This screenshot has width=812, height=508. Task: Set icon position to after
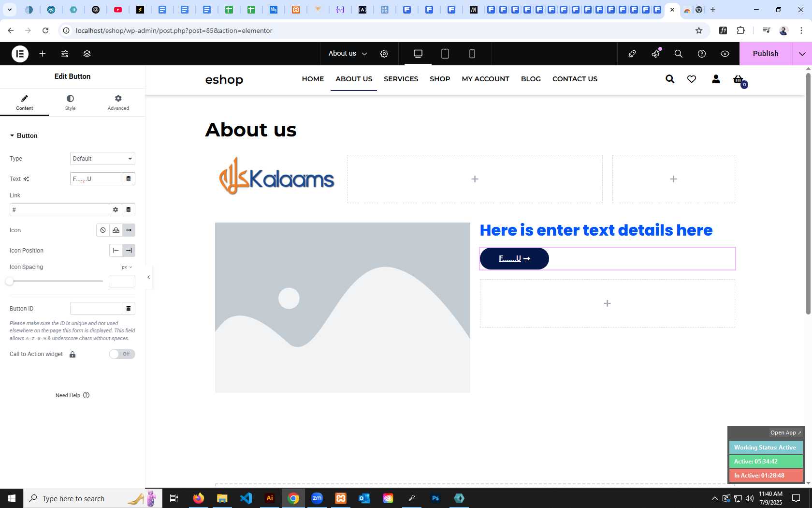click(129, 251)
